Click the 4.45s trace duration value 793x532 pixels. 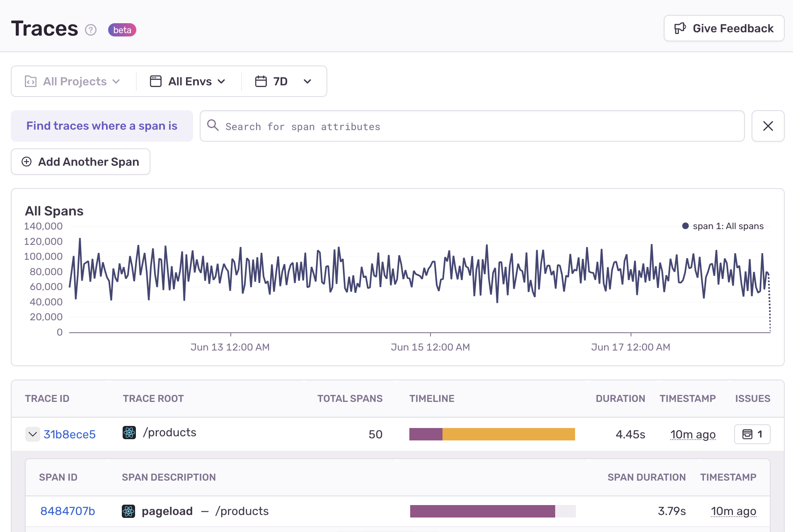pyautogui.click(x=631, y=434)
